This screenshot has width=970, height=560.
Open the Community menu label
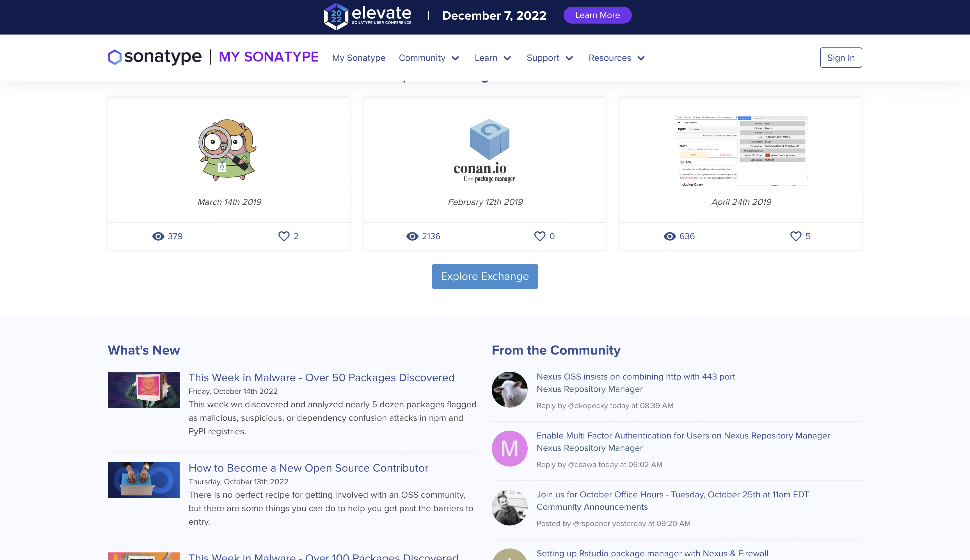[x=422, y=58]
